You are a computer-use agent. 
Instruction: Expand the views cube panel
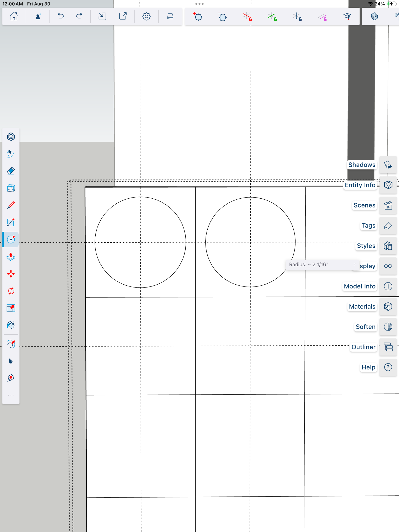(x=374, y=16)
